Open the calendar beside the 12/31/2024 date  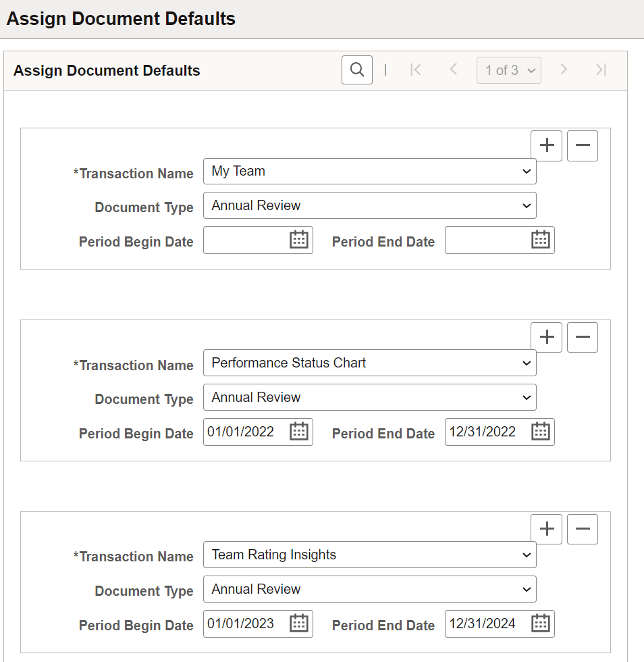click(x=539, y=623)
